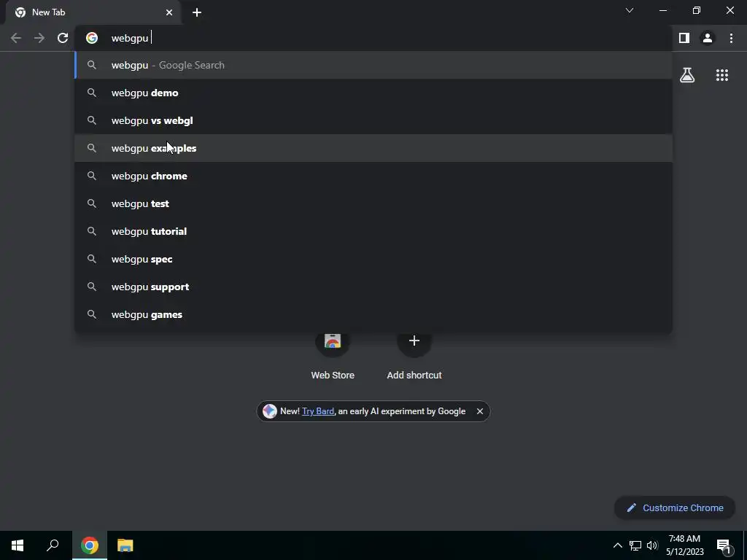Choose the 'webgpu games' suggestion
This screenshot has height=560, width=747.
point(373,314)
